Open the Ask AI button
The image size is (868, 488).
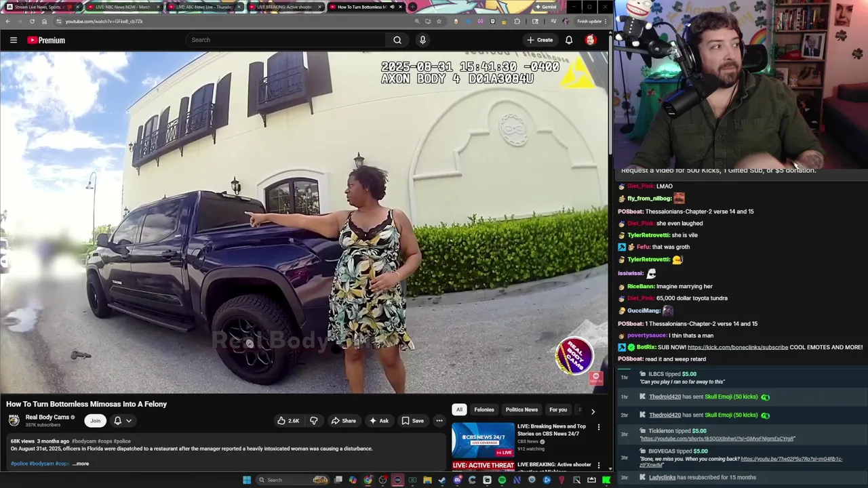click(378, 421)
